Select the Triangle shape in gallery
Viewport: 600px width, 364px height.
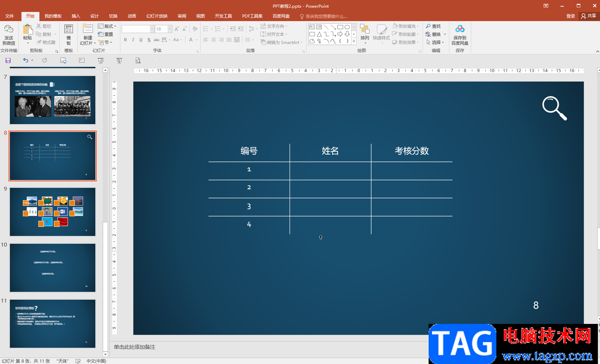[x=319, y=34]
